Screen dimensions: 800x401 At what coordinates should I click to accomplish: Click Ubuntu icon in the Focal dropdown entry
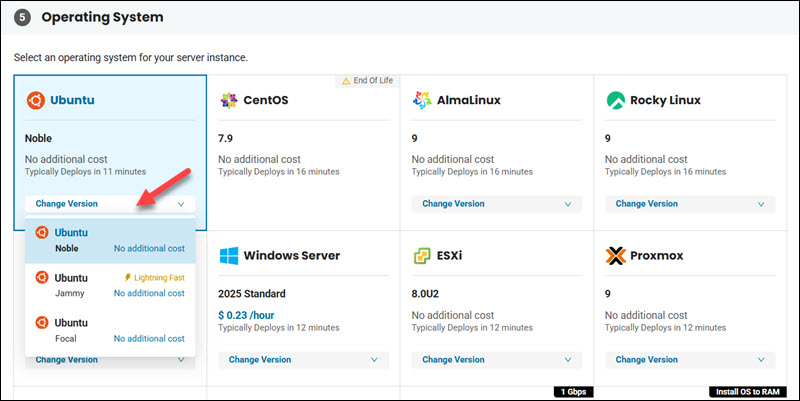pyautogui.click(x=42, y=322)
